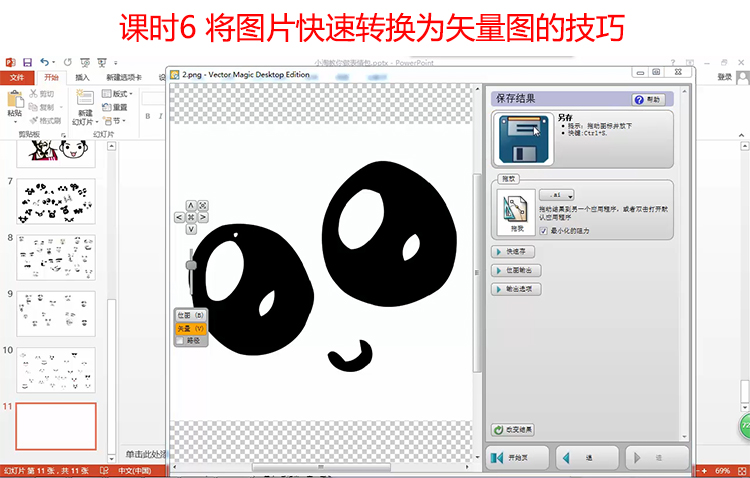Select slide 7 thumbnail
Screen dimensions: 750x478
coord(56,201)
